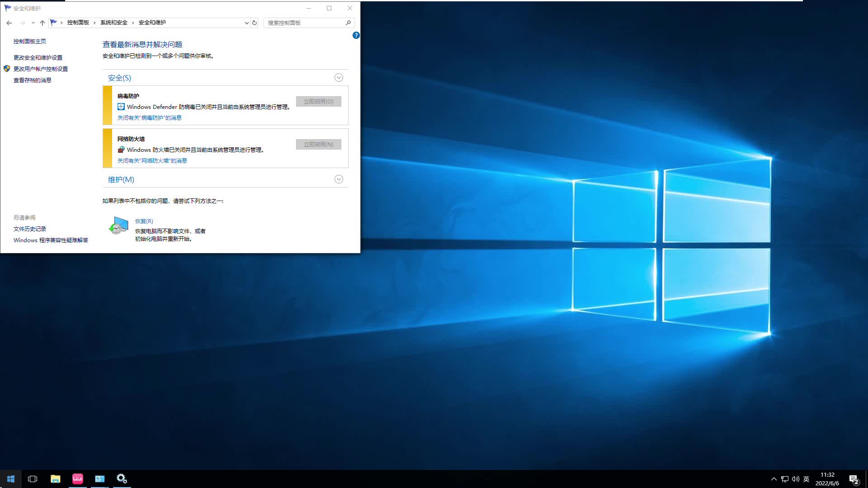
Task: Open recent locations dropdown arrow
Action: coord(33,23)
